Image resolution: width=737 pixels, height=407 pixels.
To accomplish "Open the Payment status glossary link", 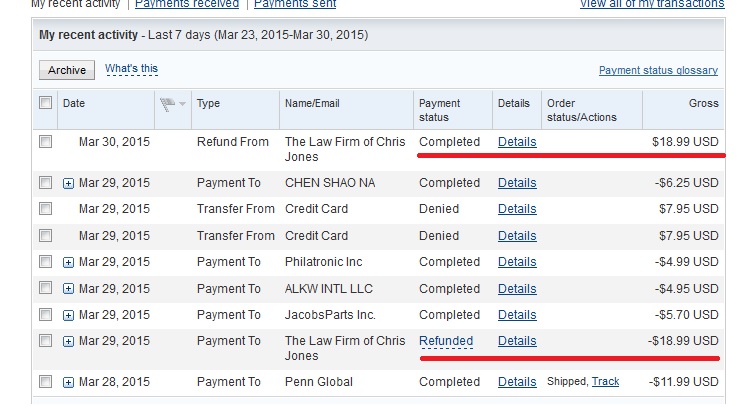I will pyautogui.click(x=658, y=70).
